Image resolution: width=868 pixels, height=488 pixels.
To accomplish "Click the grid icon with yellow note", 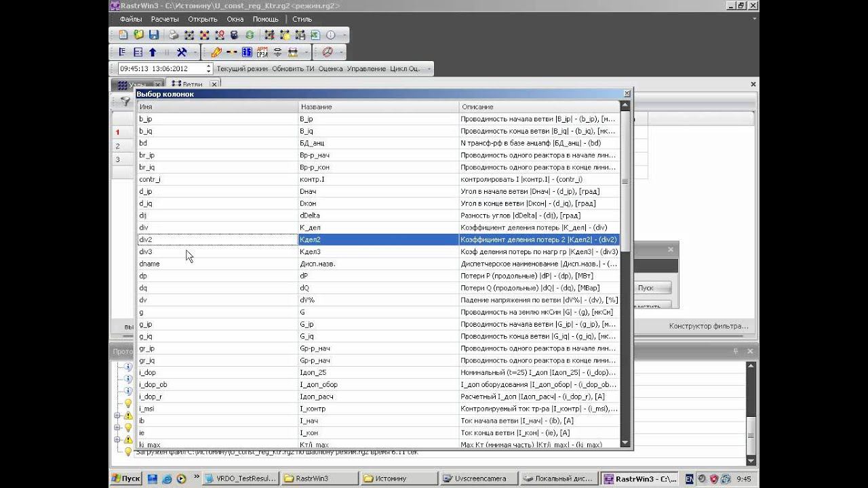I will coord(285,35).
